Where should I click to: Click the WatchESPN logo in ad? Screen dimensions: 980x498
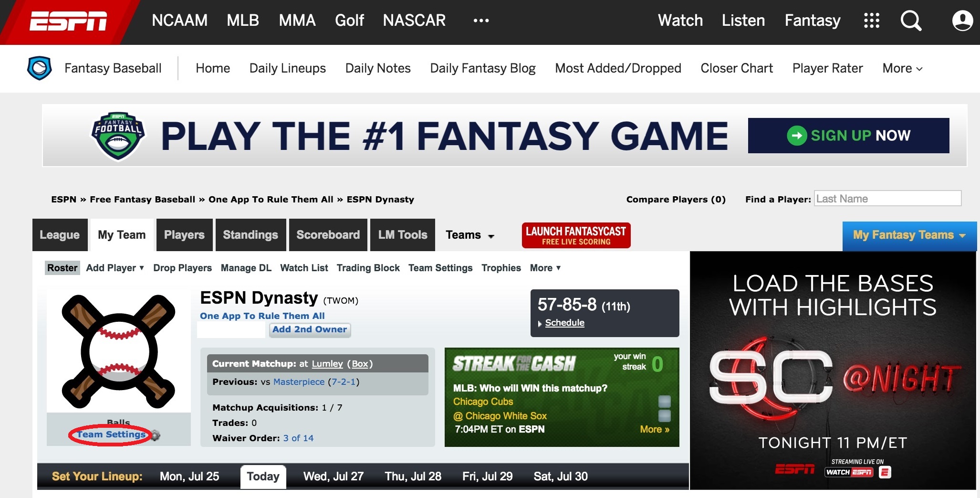849,472
